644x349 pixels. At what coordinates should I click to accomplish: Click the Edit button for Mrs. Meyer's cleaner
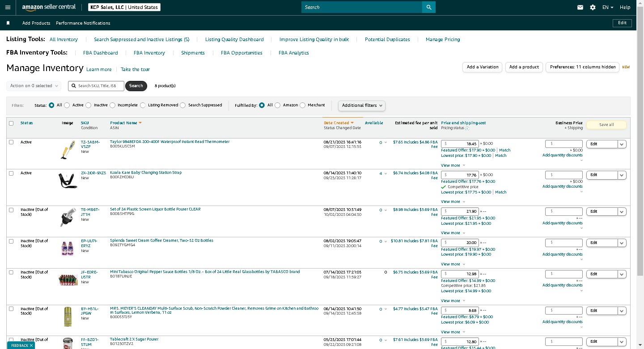tap(602, 311)
